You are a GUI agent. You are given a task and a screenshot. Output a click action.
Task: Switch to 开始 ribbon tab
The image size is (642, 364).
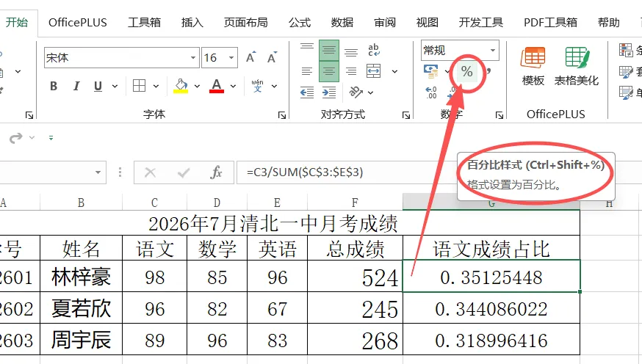pos(17,22)
